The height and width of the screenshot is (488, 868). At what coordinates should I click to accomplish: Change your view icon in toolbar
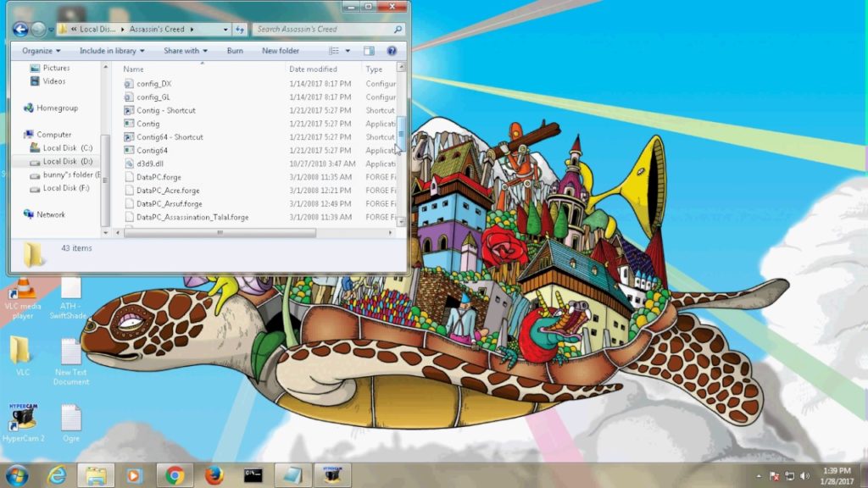pos(334,51)
